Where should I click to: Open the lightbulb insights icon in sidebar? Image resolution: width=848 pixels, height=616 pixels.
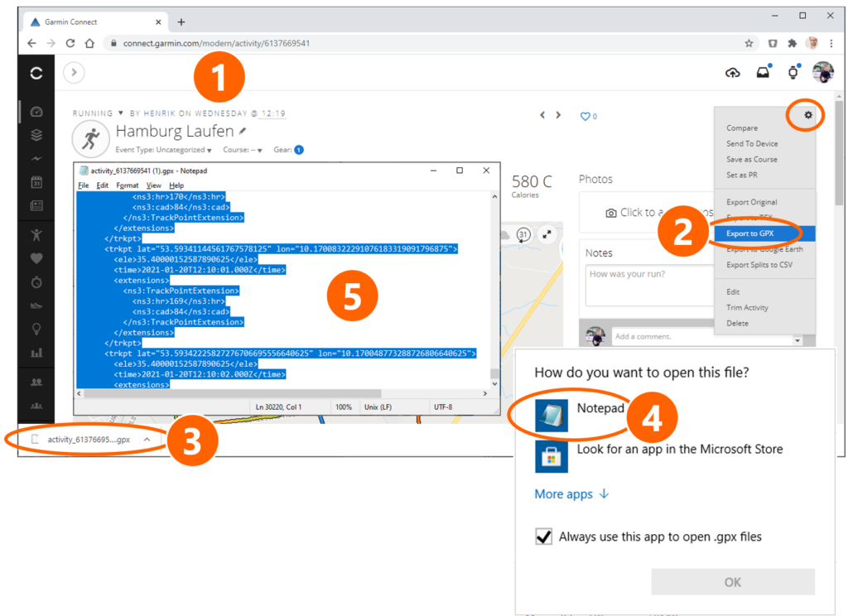click(36, 329)
